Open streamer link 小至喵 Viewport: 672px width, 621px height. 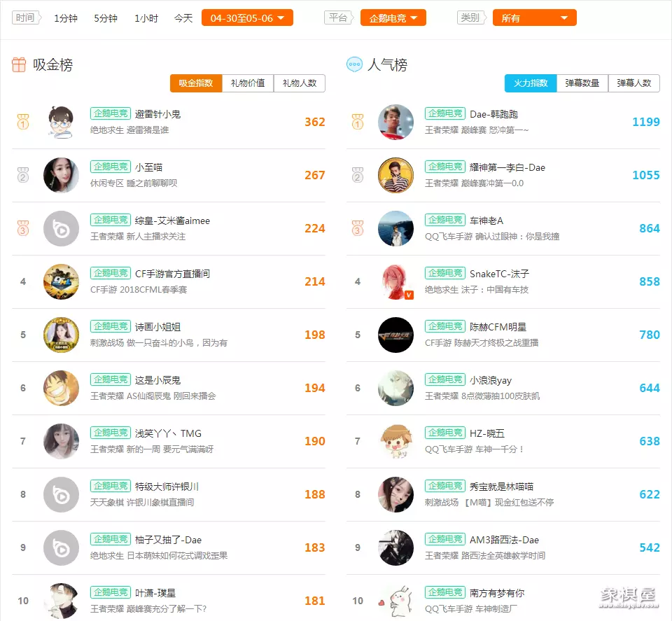click(x=148, y=167)
